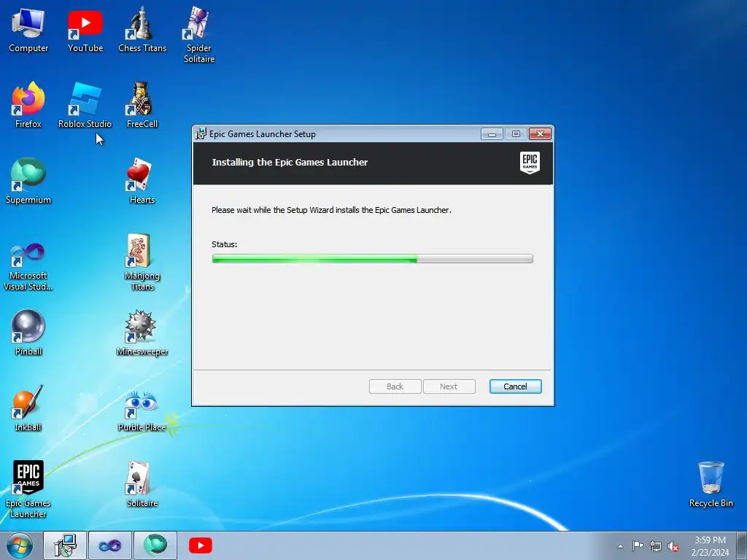747x560 pixels.
Task: Select the Epic Games Launcher desktop shortcut
Action: (x=28, y=489)
